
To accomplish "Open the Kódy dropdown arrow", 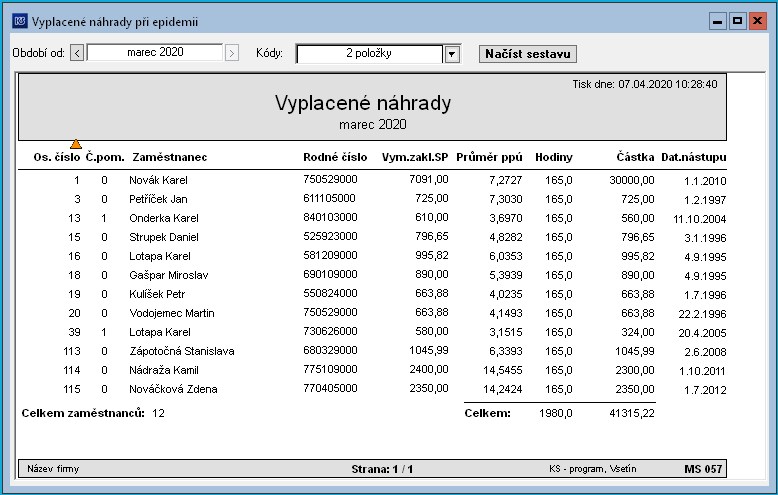I will point(452,54).
